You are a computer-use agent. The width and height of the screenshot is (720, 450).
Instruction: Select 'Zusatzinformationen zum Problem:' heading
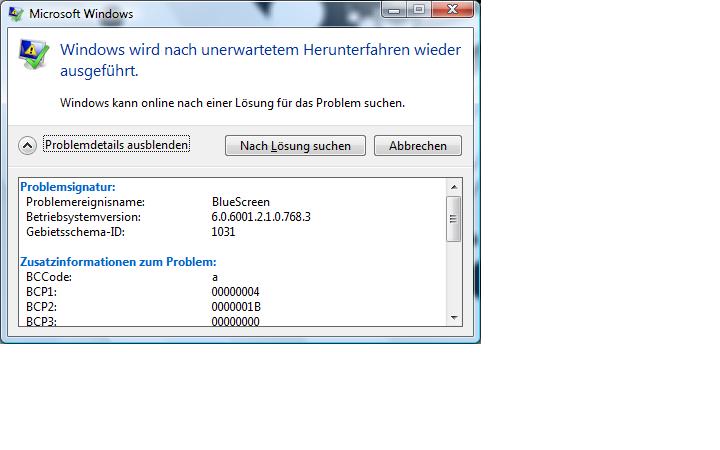(x=118, y=262)
